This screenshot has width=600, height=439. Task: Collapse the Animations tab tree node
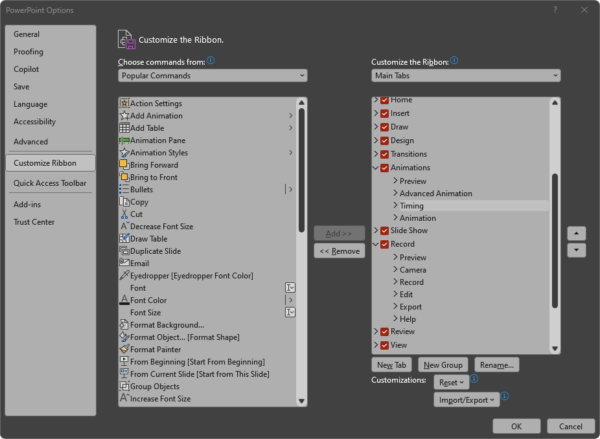pos(376,168)
